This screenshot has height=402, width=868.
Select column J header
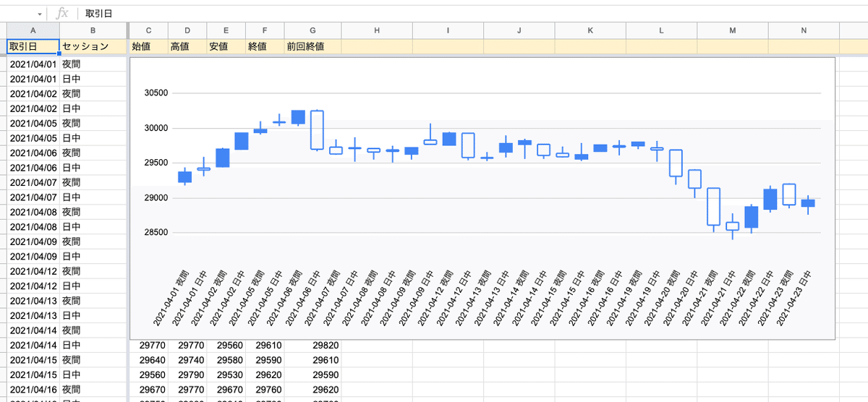(519, 30)
